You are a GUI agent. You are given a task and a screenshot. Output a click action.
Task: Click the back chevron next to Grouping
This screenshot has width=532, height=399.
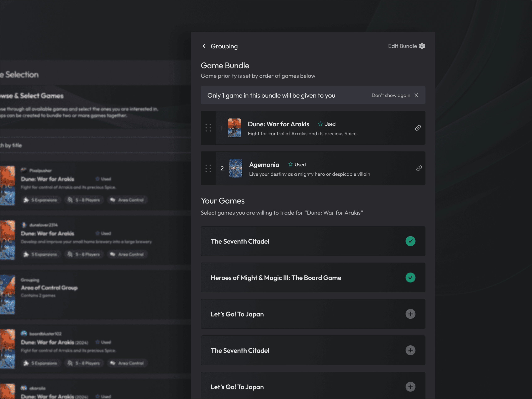point(204,46)
